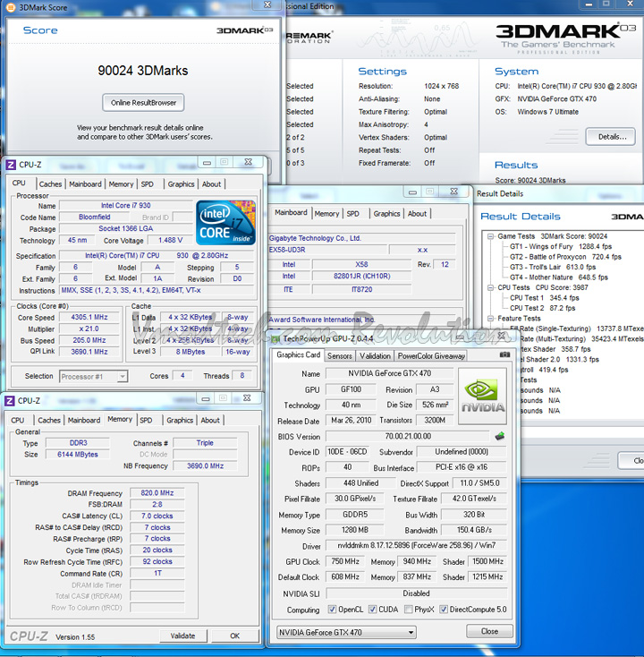This screenshot has width=644, height=657.
Task: Click the Online ResultBrowser button
Action: (x=143, y=103)
